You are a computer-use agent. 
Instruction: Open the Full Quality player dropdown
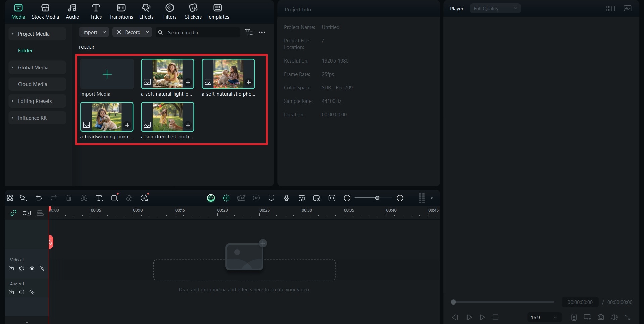(495, 9)
